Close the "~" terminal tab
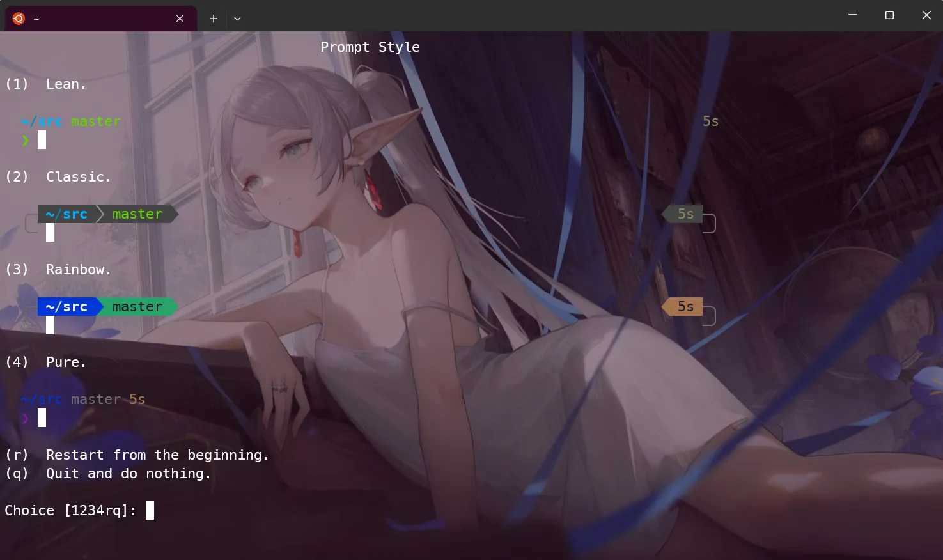 pos(180,19)
